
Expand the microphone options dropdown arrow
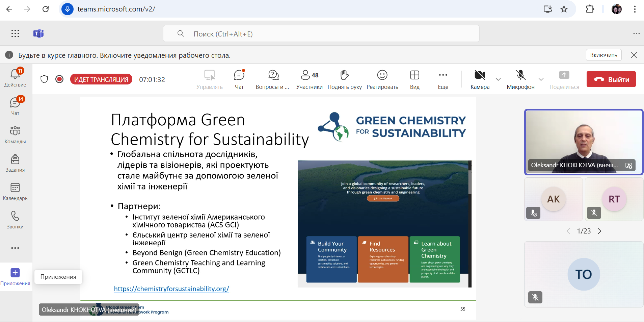(x=541, y=79)
